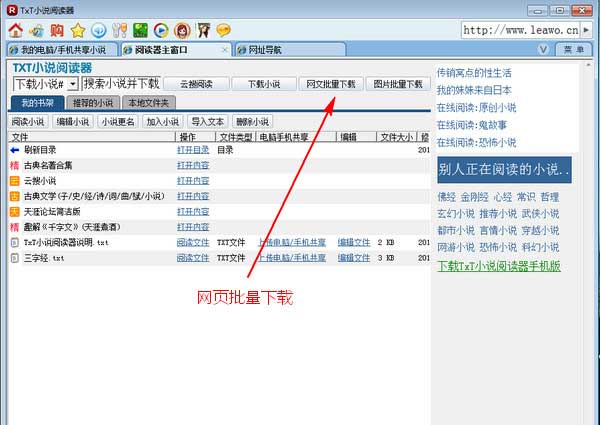The image size is (600, 425).
Task: Click the app logo in title bar
Action: (x=12, y=10)
